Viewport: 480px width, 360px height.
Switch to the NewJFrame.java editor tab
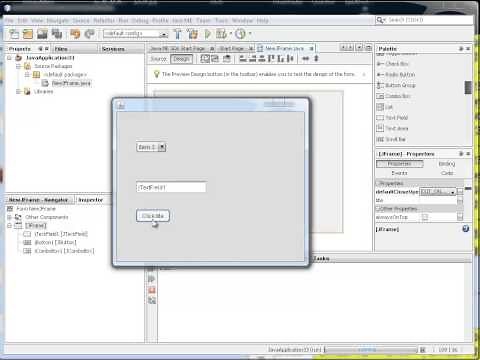(x=286, y=49)
